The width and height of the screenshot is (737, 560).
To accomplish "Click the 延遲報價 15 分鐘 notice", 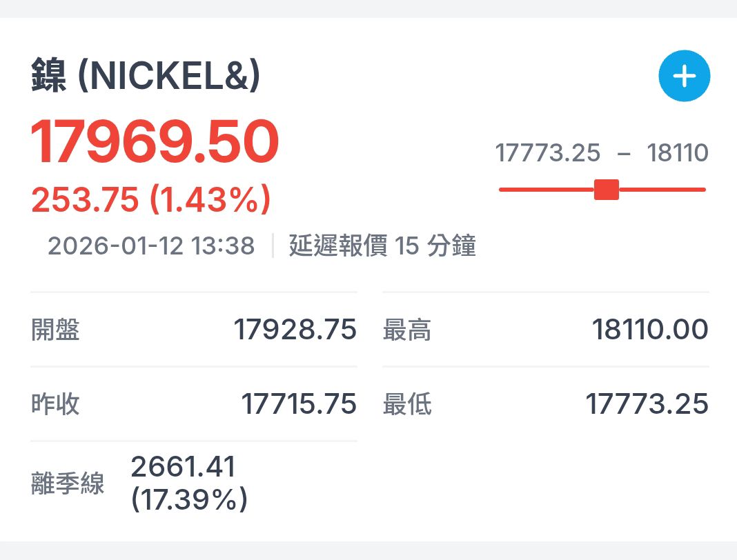I will tap(382, 246).
